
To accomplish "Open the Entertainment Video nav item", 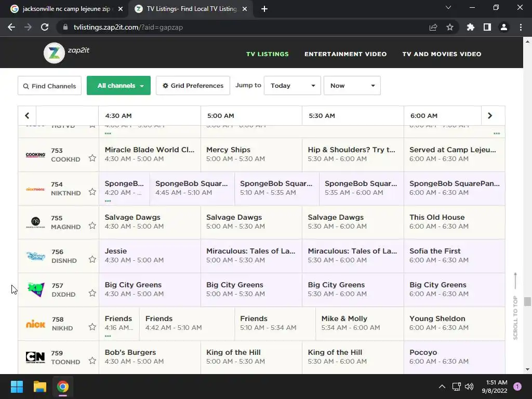I will tap(345, 54).
